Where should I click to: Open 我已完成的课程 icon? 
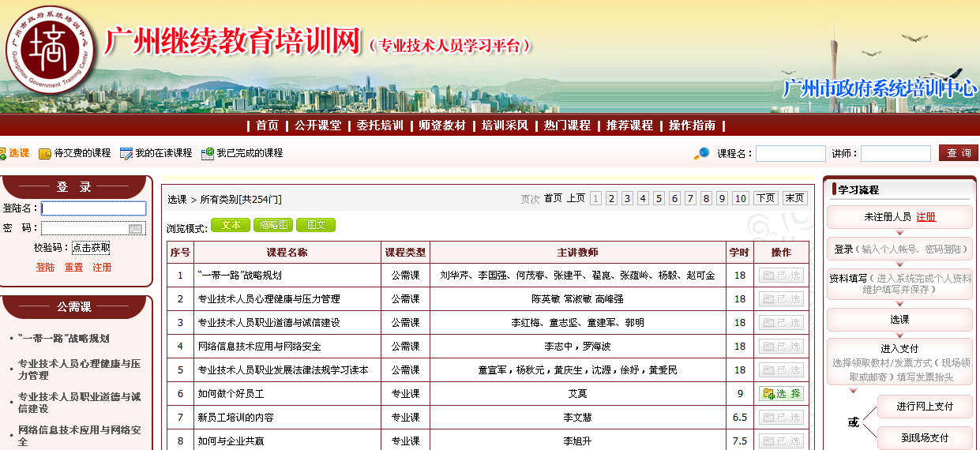(x=208, y=153)
